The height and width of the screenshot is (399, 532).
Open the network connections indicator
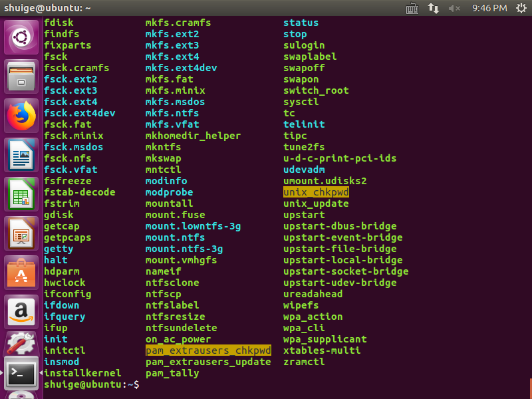coord(434,8)
